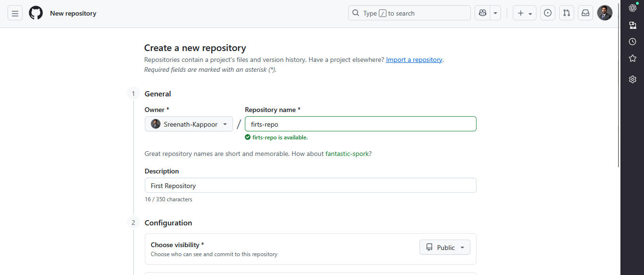
Task: Open the clock history icon in the sidebar
Action: pyautogui.click(x=632, y=42)
